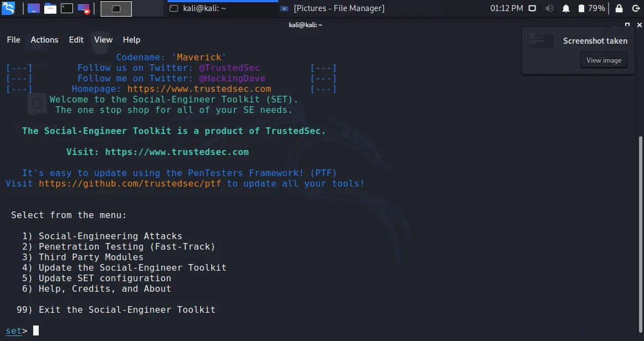Close the terminal window
This screenshot has height=341, width=644.
tap(639, 25)
